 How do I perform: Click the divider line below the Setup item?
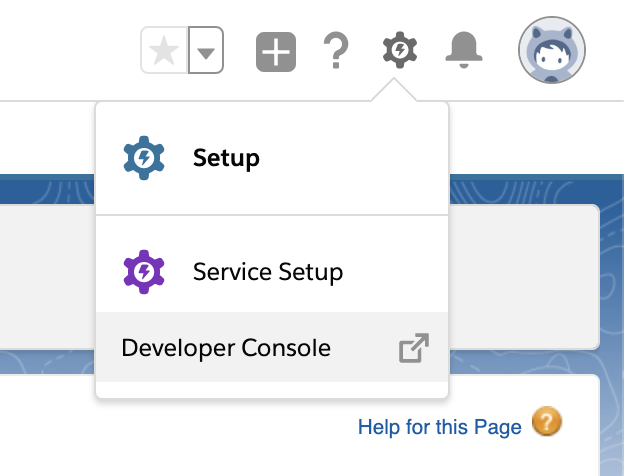272,214
